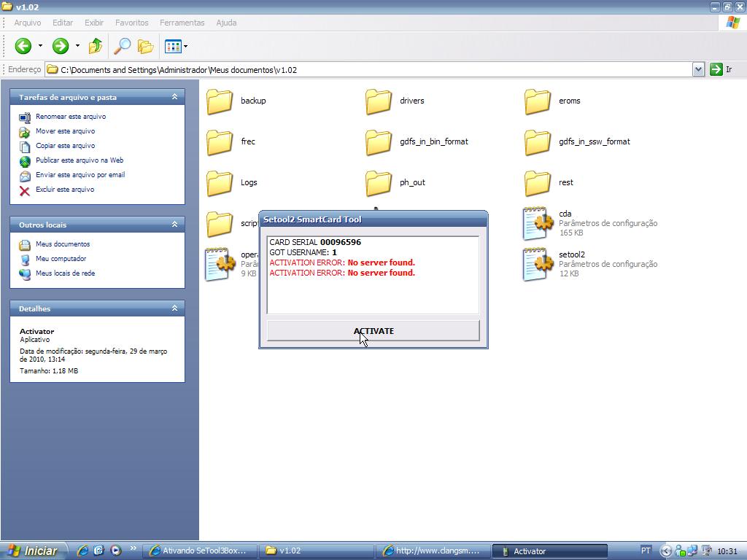Viewport: 747px width, 560px height.
Task: Click the Forward arrow toolbar button
Action: click(61, 46)
